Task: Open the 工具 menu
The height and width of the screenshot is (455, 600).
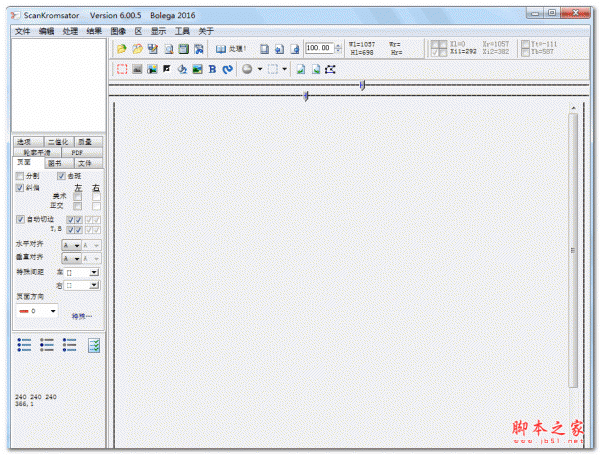Action: [182, 31]
